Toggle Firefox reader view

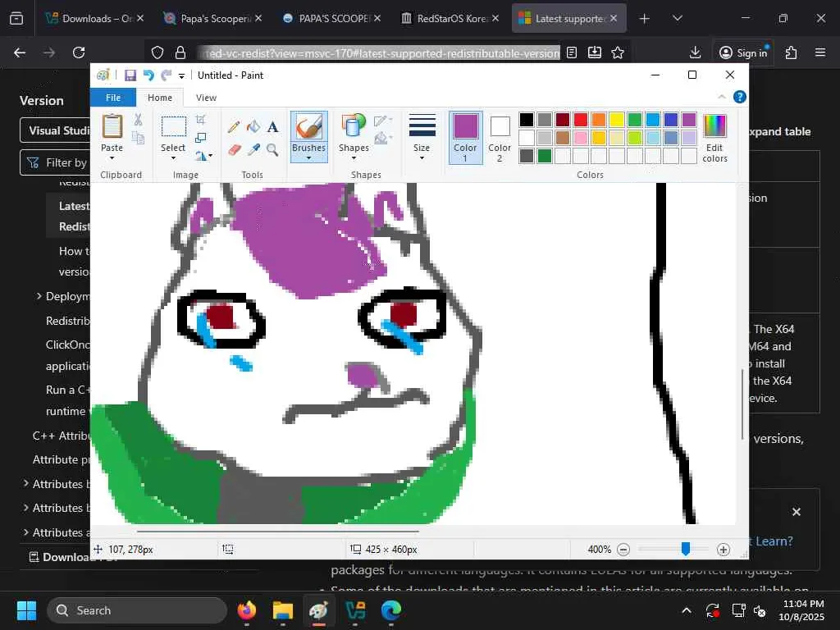click(572, 52)
